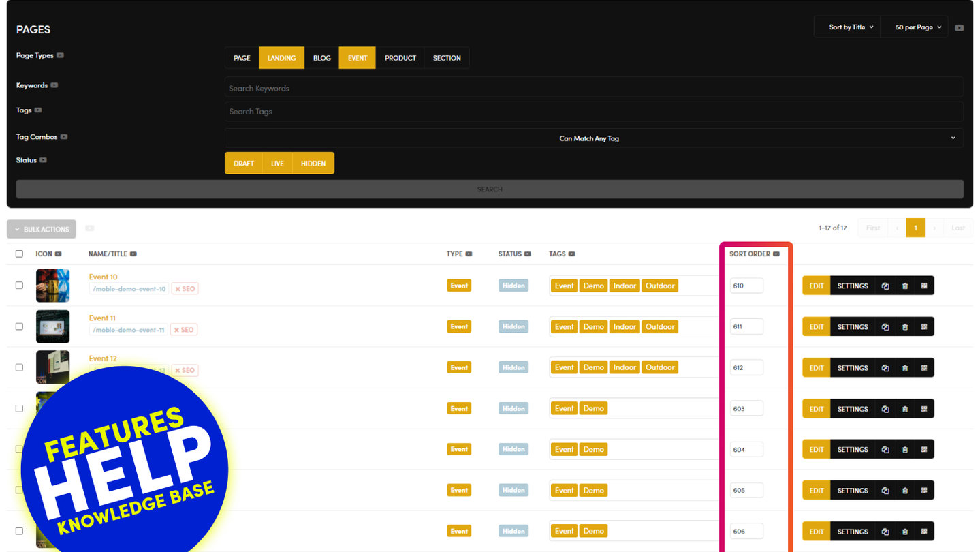Image resolution: width=980 pixels, height=552 pixels.
Task: Toggle the Hidden status filter
Action: click(313, 164)
